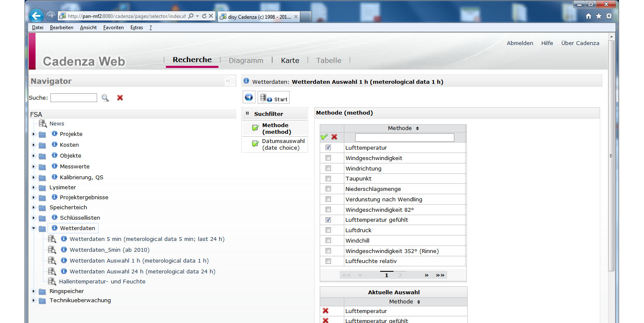Click the navigator search magnifier icon
Viewport: 644px width, 323px height.
(105, 98)
